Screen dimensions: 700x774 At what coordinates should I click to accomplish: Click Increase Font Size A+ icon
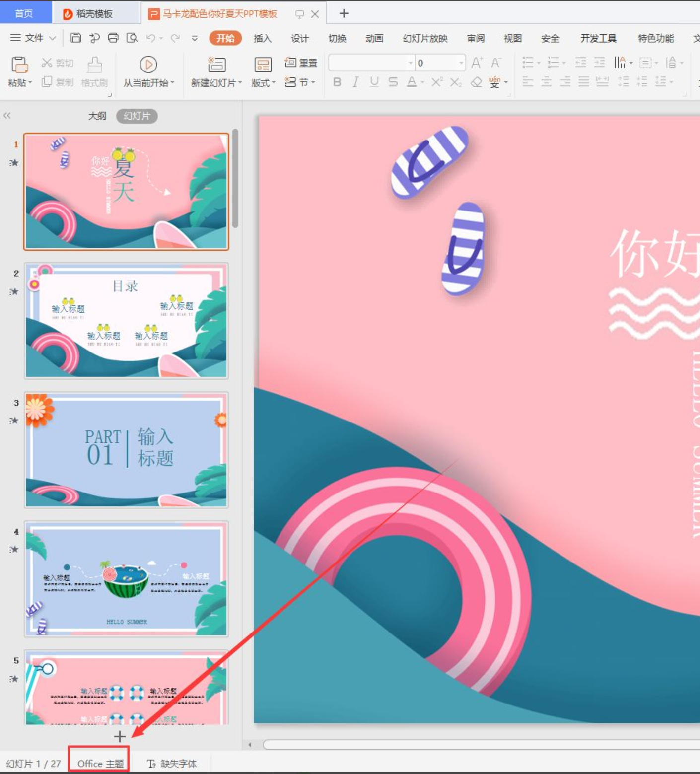coord(477,63)
